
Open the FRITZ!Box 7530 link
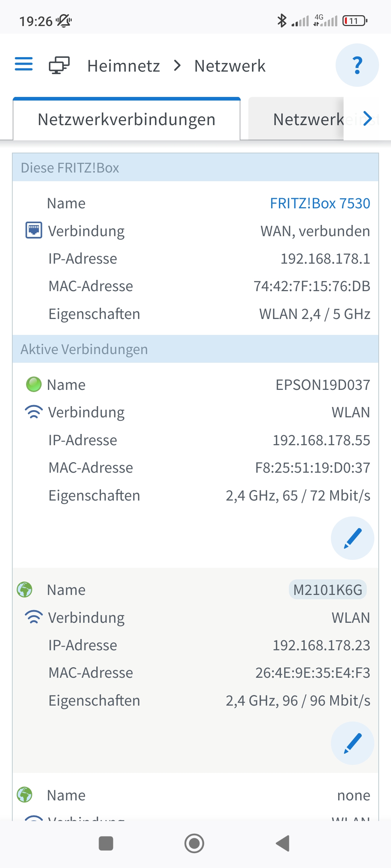pyautogui.click(x=320, y=203)
